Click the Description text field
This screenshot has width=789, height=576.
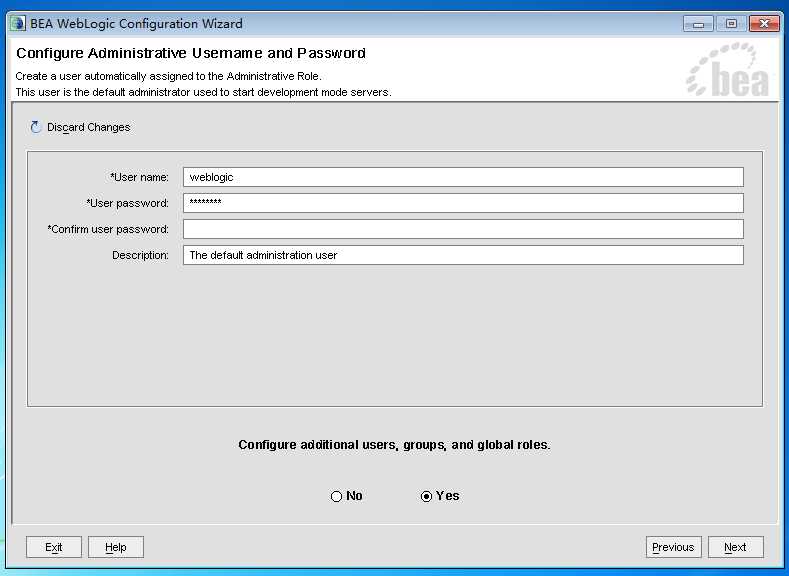(463, 255)
